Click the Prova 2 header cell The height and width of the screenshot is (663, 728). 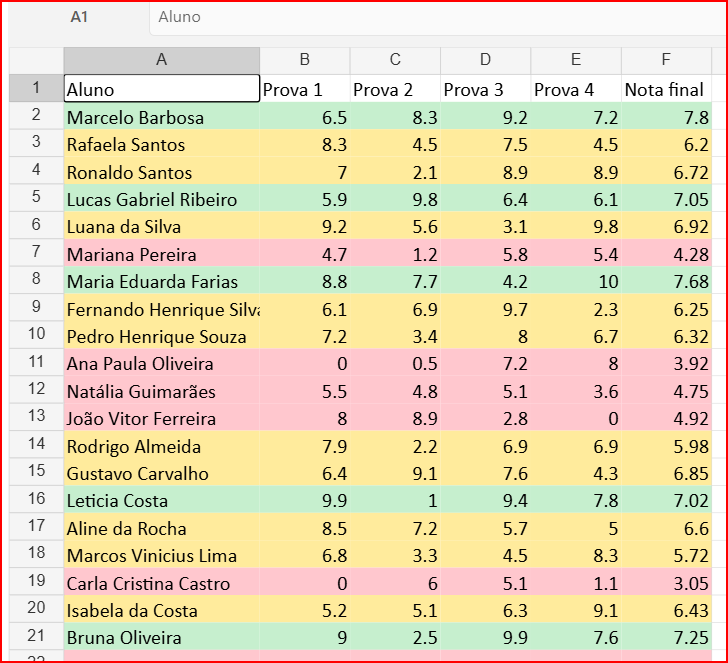tap(395, 89)
